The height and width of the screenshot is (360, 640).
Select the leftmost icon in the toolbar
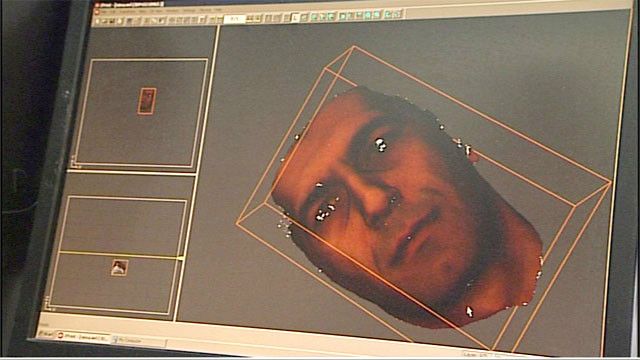pos(98,21)
